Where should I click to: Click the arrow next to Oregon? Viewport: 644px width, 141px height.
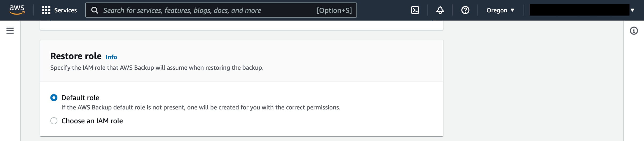click(513, 10)
